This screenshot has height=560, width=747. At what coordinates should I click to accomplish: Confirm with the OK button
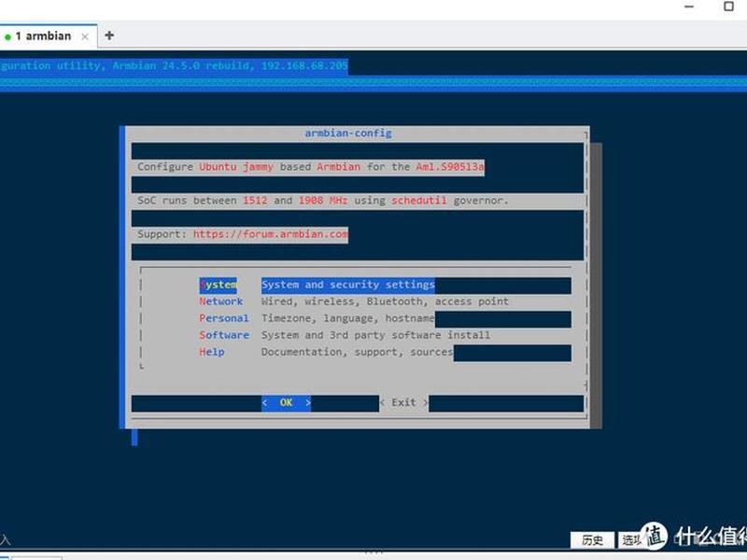[286, 403]
